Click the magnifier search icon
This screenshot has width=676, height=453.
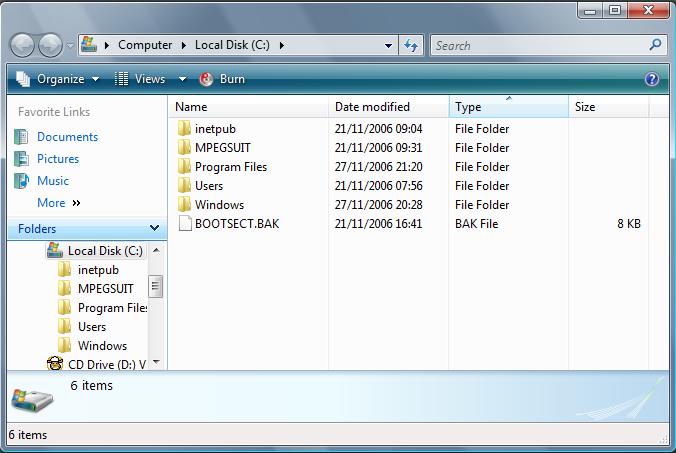(x=655, y=44)
